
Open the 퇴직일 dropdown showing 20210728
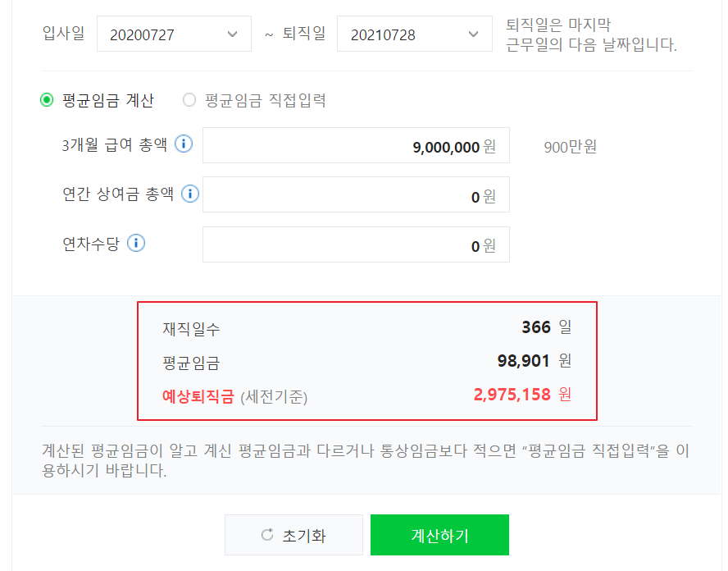[x=414, y=34]
